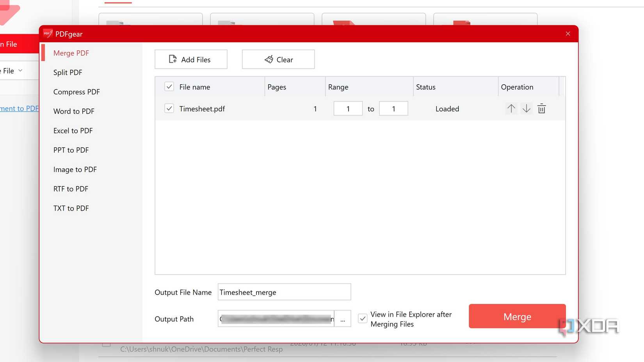Move Timesheet.pdf down with the arrow icon
The height and width of the screenshot is (362, 644).
click(x=526, y=108)
